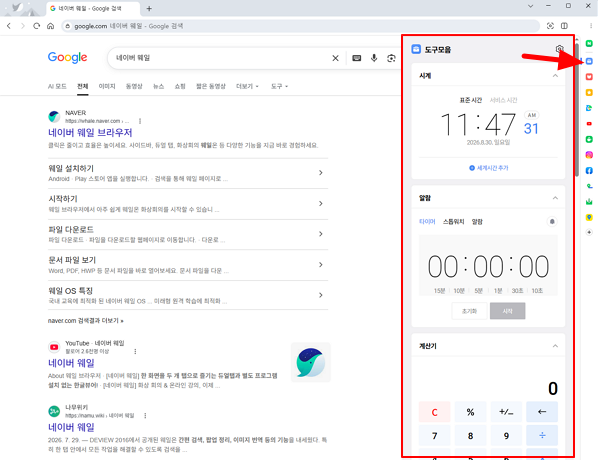Open the 도구 search tools dropdown
The width and height of the screenshot is (598, 460).
[279, 86]
